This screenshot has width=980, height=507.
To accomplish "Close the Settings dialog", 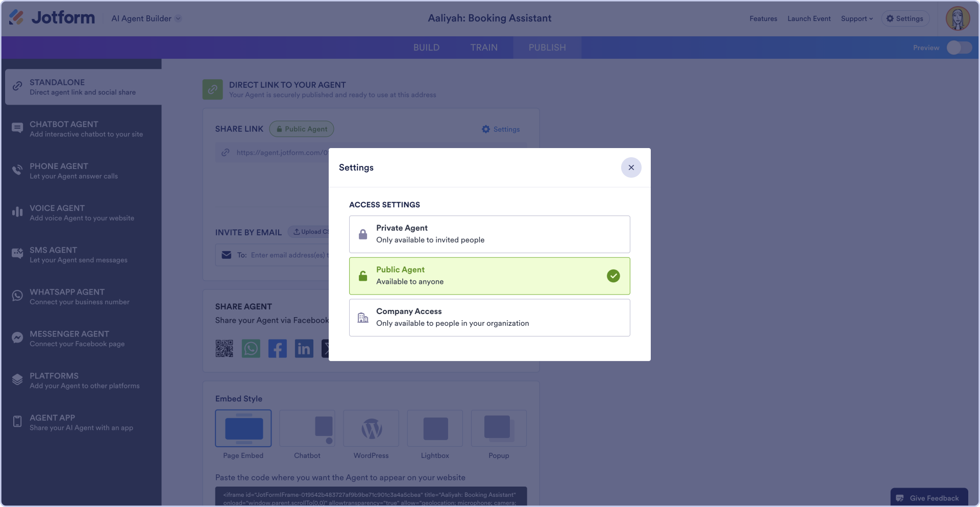I will (x=631, y=167).
